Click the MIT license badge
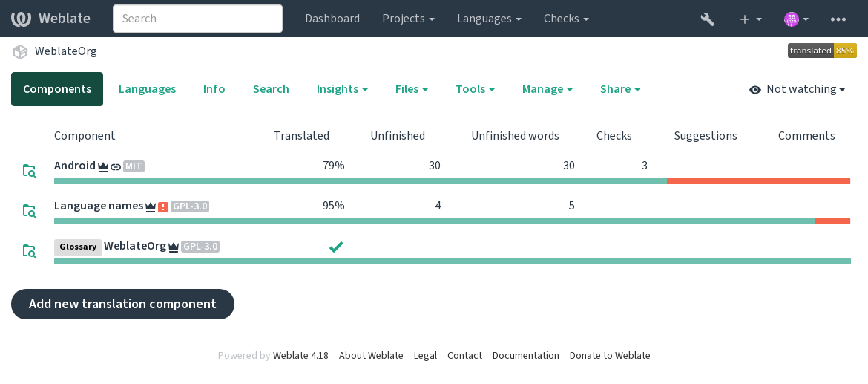This screenshot has width=868, height=384. point(134,166)
